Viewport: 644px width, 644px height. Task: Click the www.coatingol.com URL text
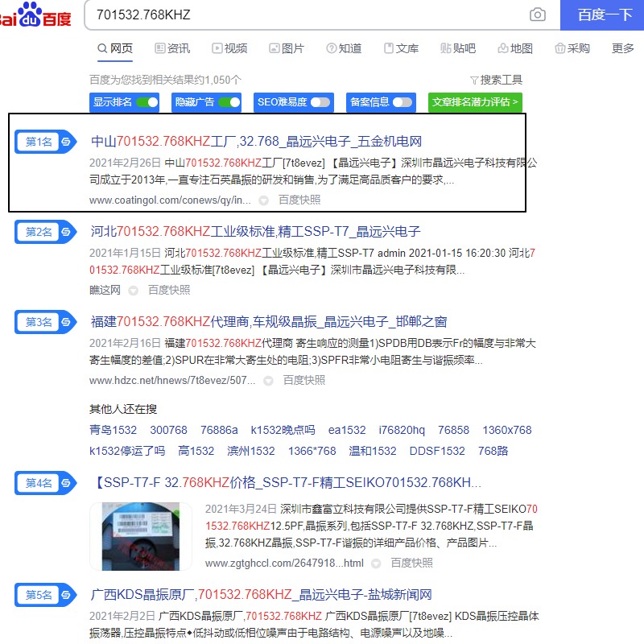click(x=170, y=200)
